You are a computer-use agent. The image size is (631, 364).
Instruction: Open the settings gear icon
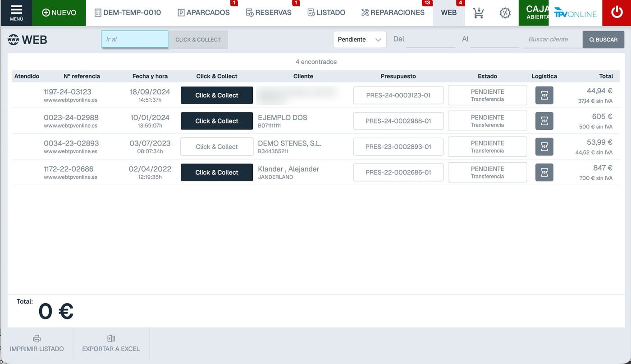[505, 13]
